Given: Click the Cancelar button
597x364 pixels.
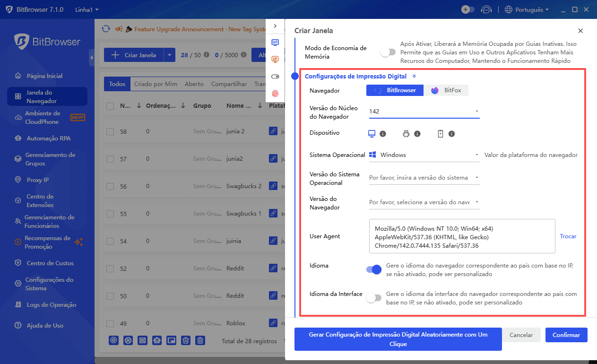Looking at the screenshot, I should 521,335.
